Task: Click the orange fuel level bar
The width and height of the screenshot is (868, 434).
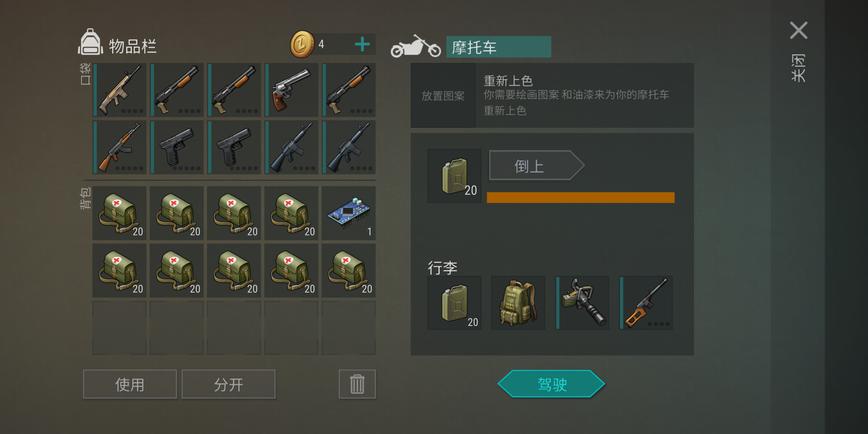Action: (x=581, y=197)
